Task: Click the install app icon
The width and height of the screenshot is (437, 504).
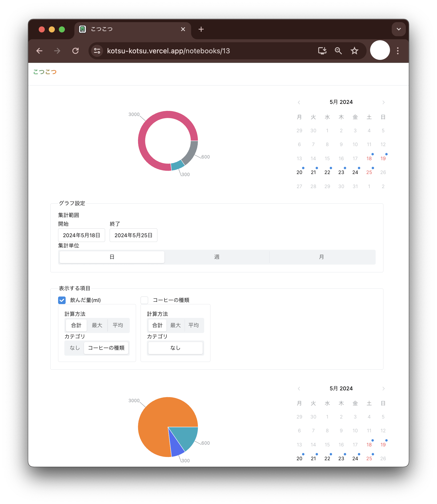Action: (322, 51)
